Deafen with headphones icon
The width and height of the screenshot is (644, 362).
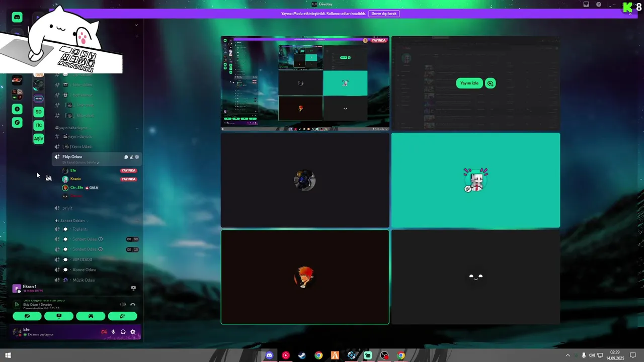(123, 332)
